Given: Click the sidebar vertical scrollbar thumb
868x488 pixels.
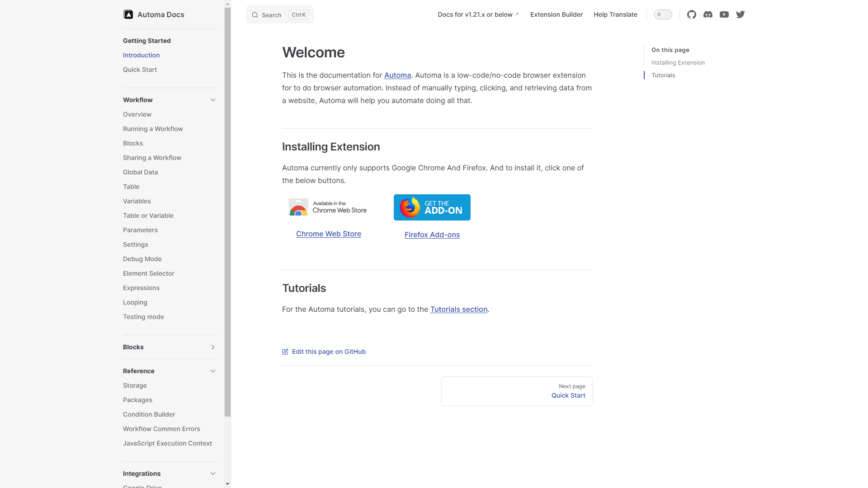Looking at the screenshot, I should [227, 212].
